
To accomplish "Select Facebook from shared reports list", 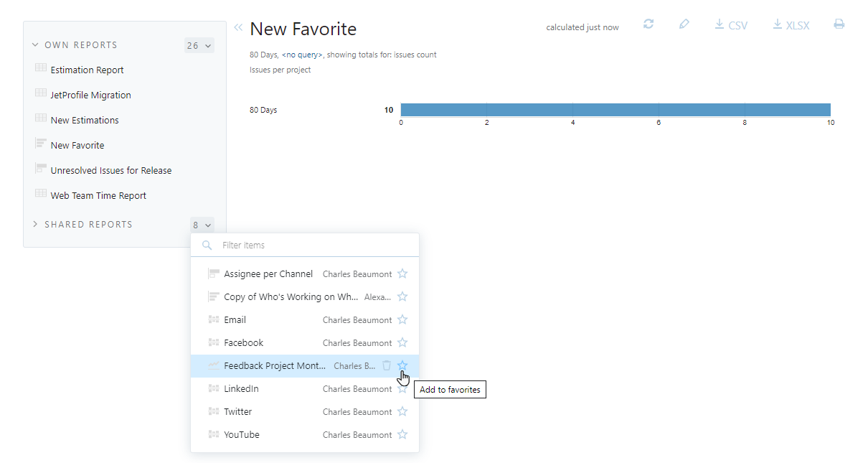I will (244, 342).
